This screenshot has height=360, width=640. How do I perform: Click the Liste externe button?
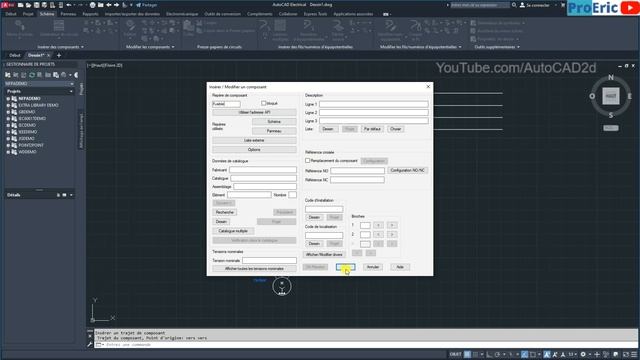coord(254,140)
